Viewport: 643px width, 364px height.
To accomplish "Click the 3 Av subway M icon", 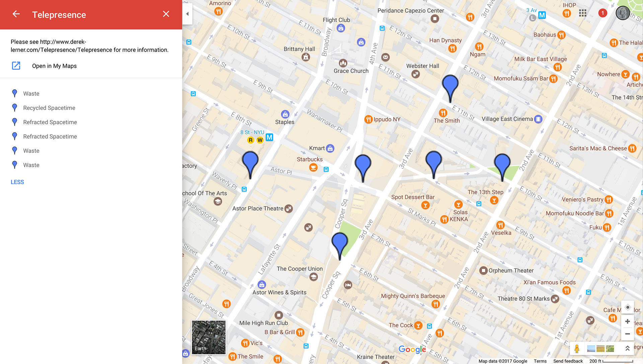I will coord(542,15).
